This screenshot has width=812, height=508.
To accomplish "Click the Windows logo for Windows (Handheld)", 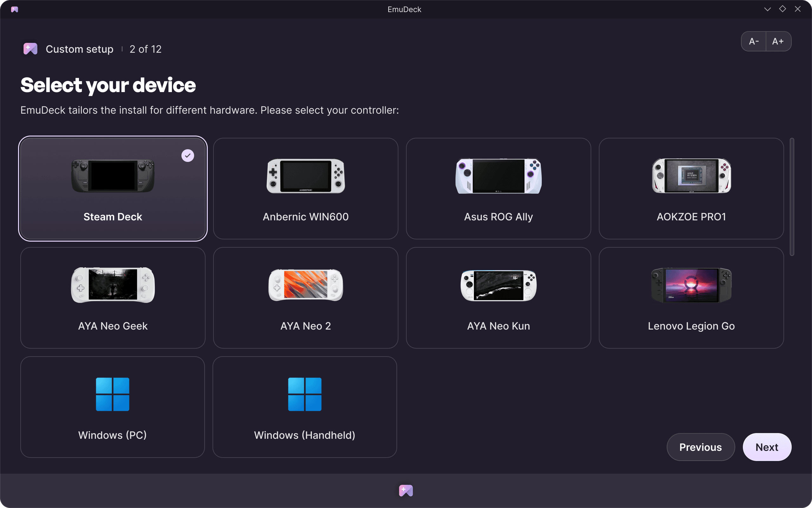I will pyautogui.click(x=305, y=394).
